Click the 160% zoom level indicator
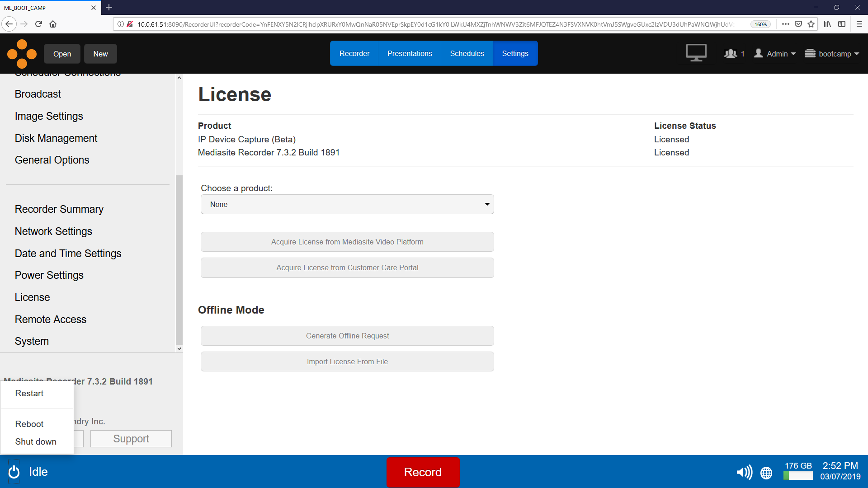 [761, 24]
